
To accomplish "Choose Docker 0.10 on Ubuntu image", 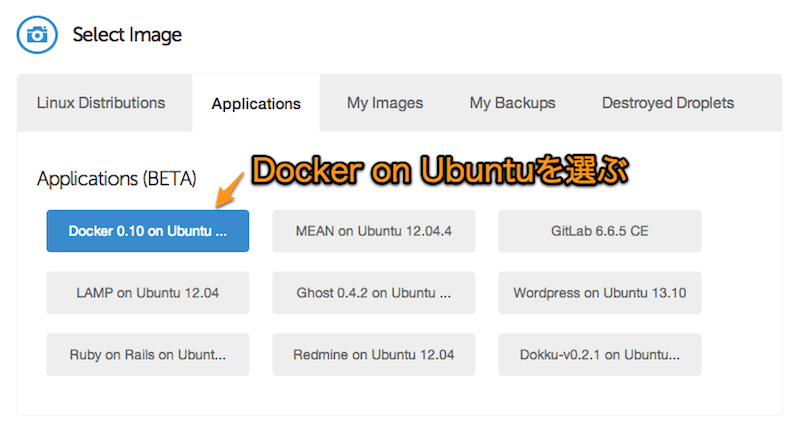I will click(x=148, y=231).
